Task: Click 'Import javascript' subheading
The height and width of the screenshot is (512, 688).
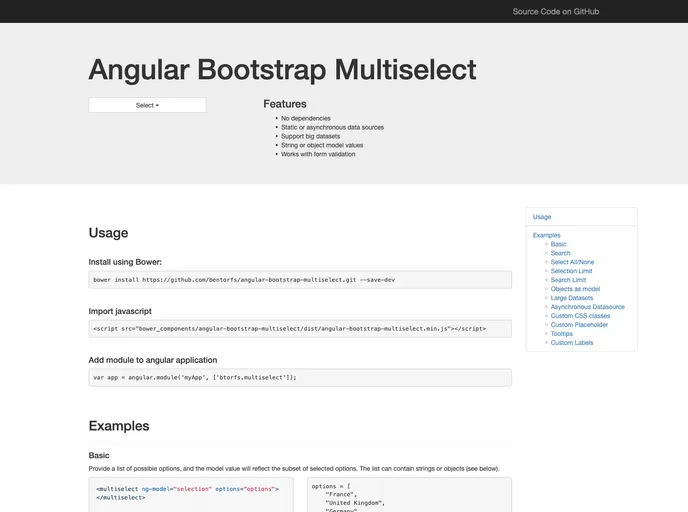Action: (x=120, y=311)
